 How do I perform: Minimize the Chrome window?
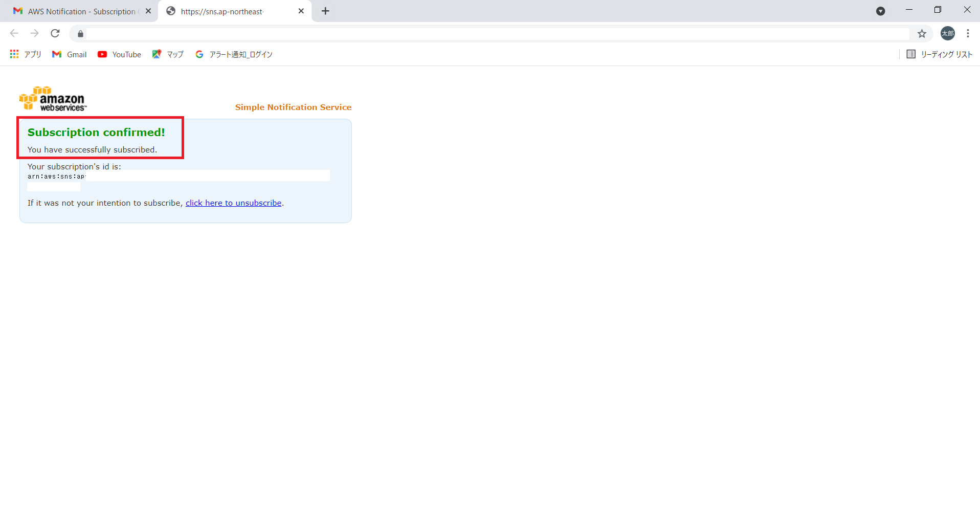909,10
